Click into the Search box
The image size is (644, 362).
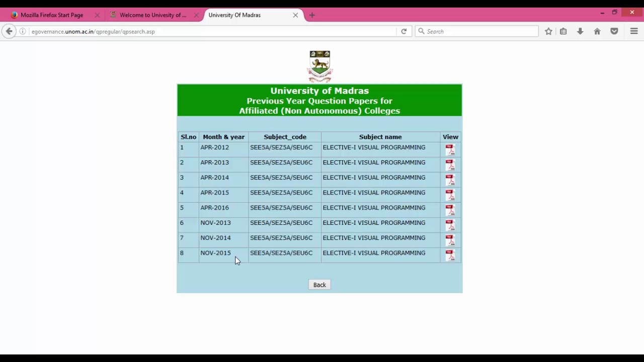[x=477, y=31]
